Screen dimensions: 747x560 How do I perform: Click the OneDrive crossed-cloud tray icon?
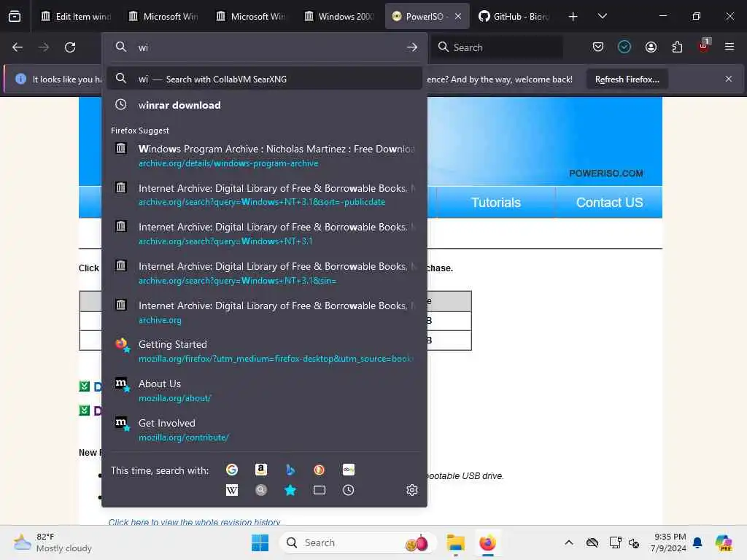tap(592, 542)
